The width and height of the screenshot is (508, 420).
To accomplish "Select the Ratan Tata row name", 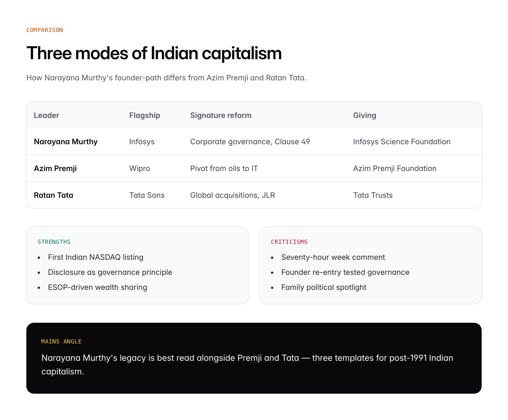I will click(53, 195).
